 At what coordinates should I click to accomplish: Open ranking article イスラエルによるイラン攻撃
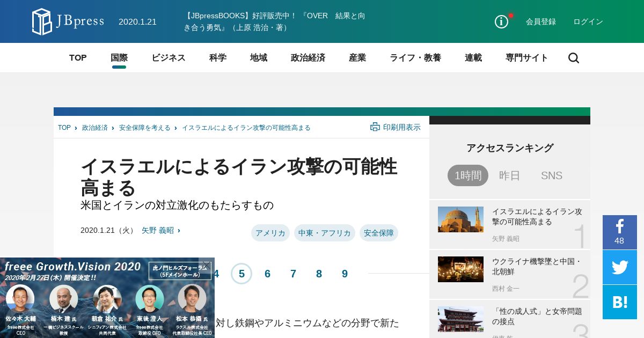click(537, 216)
